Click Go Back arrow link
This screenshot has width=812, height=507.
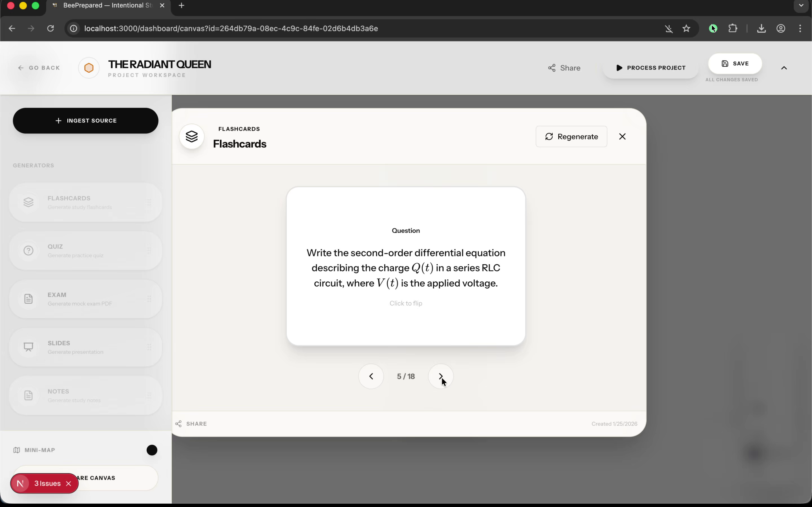pyautogui.click(x=39, y=68)
